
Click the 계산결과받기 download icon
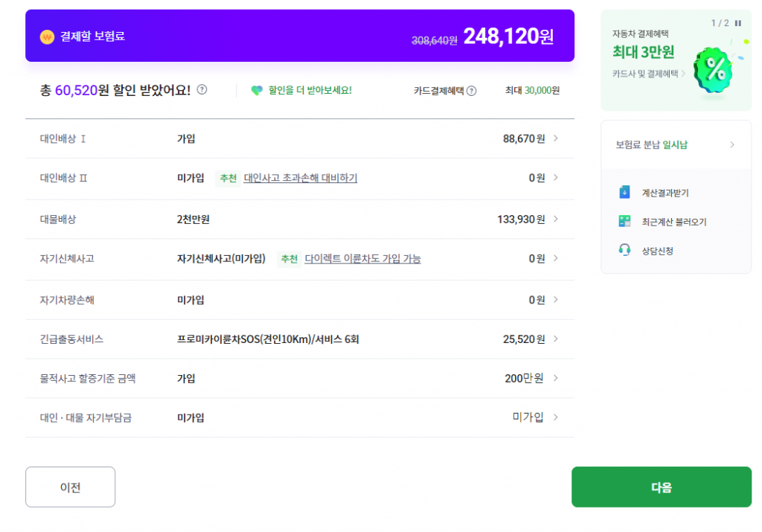(x=624, y=193)
